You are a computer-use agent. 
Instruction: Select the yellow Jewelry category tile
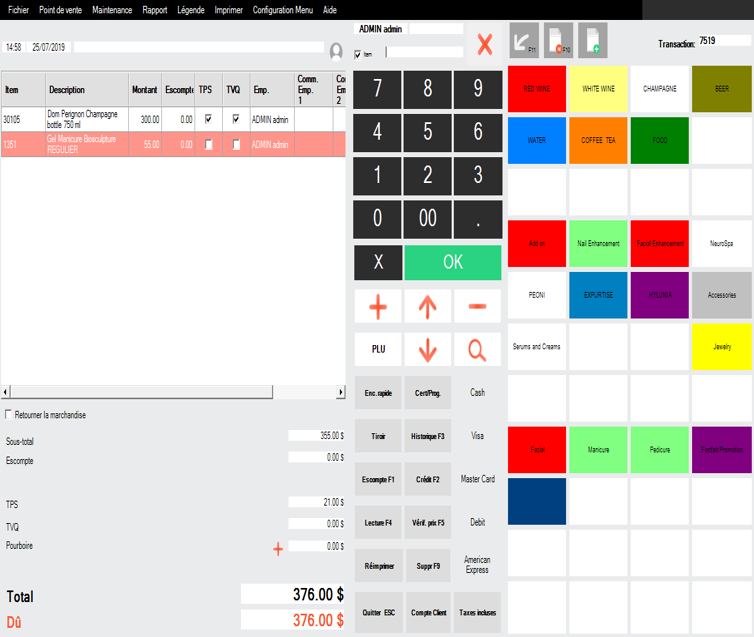pyautogui.click(x=721, y=347)
